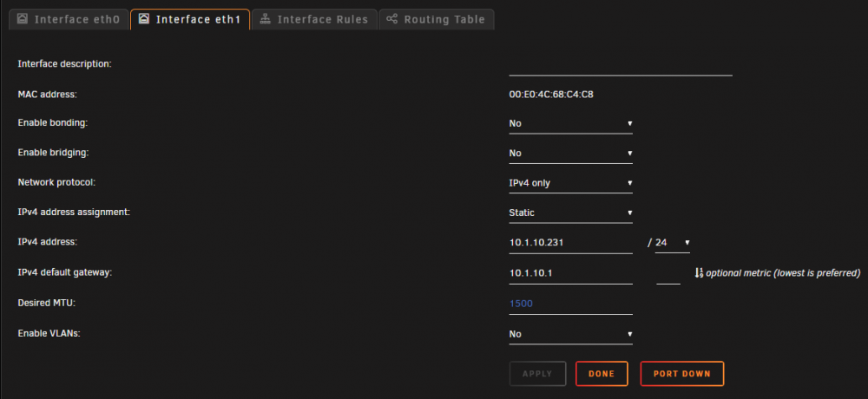Click the Desired MTU field 1500

click(571, 304)
